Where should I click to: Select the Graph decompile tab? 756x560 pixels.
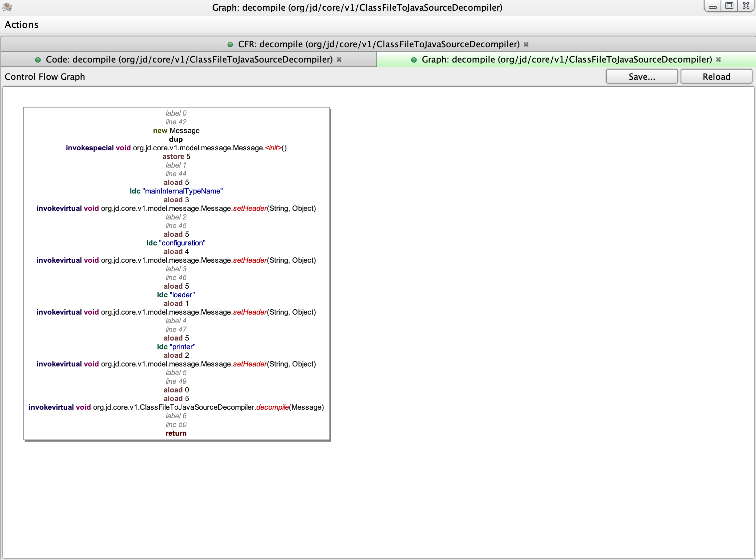pos(566,60)
